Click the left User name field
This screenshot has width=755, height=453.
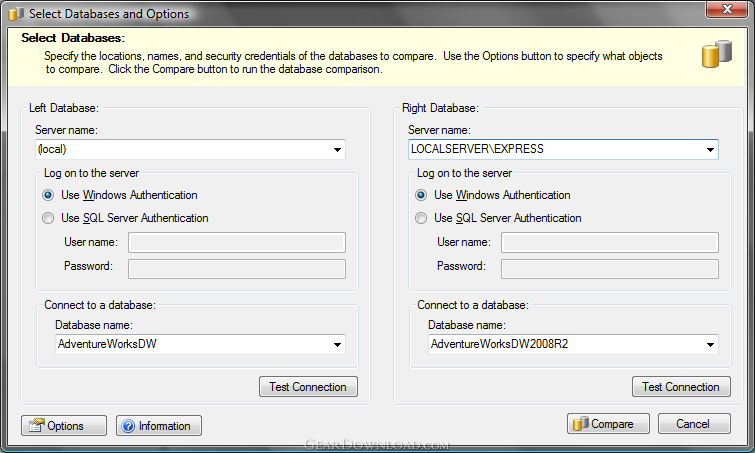[x=237, y=242]
